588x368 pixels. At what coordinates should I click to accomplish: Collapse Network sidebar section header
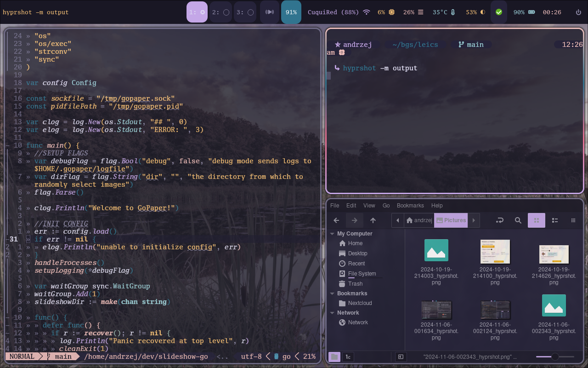(x=332, y=313)
